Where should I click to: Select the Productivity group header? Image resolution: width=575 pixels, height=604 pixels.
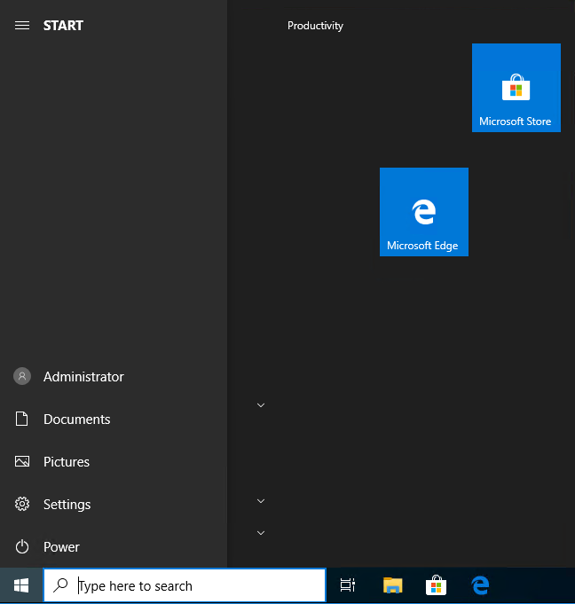click(x=315, y=25)
